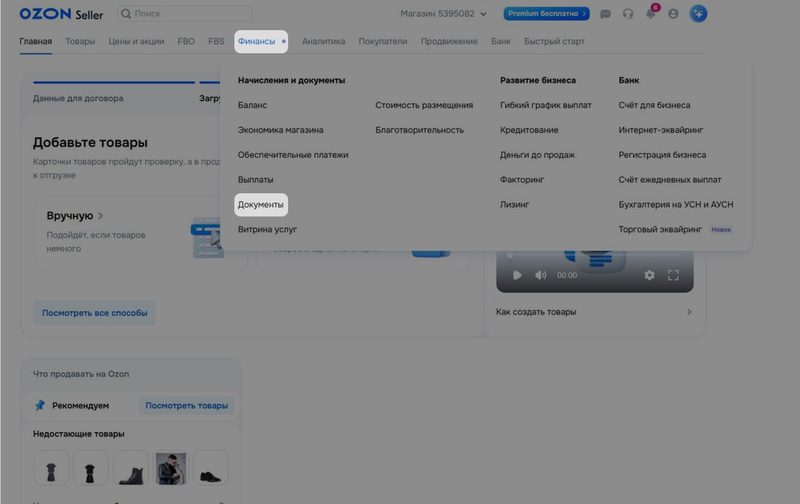Click in the Поиск search field

coord(184,14)
